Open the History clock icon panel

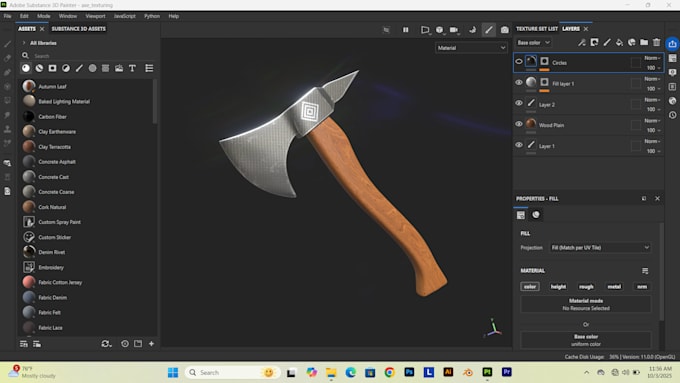pyautogui.click(x=672, y=115)
